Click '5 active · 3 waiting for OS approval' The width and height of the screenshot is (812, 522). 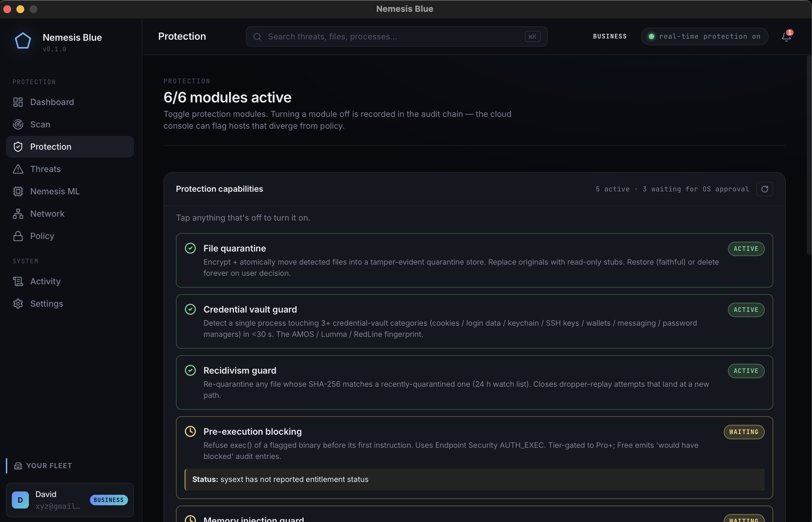click(673, 189)
